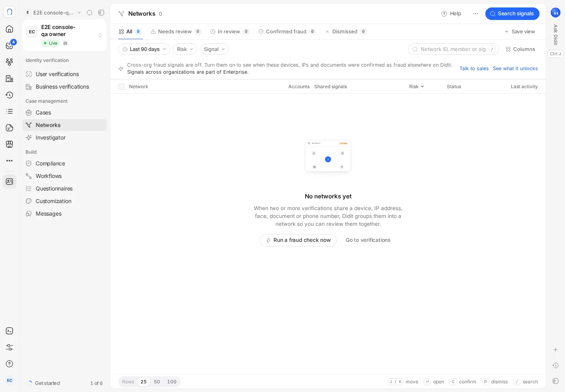The width and height of the screenshot is (565, 392).
Task: Click the history clock rail icon
Action: pos(9,95)
